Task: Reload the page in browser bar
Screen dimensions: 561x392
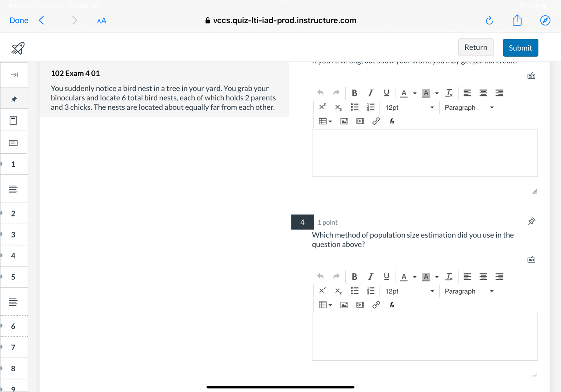Action: (489, 20)
